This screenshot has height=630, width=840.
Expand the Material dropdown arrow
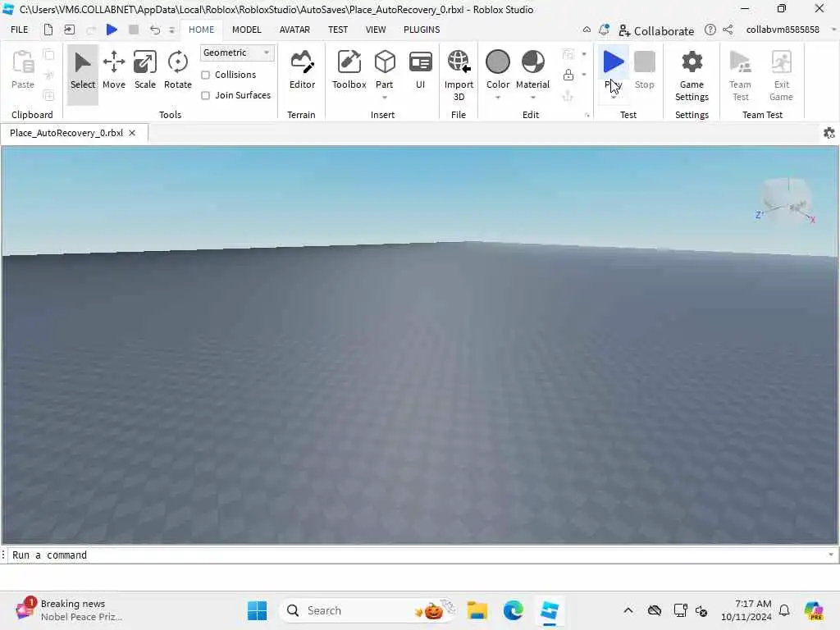532,98
